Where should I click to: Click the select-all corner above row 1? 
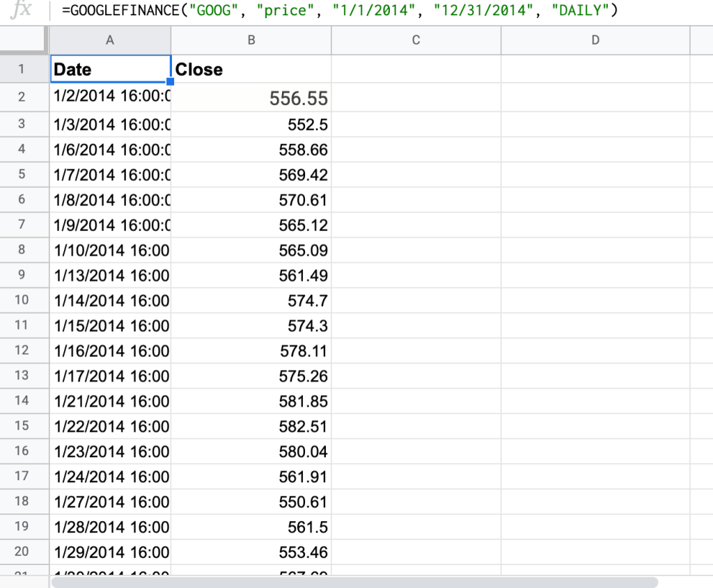click(24, 40)
